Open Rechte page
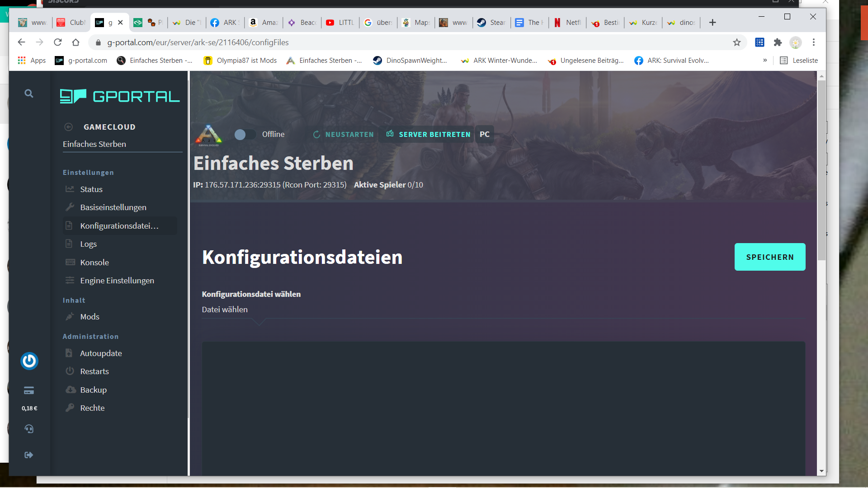The image size is (868, 488). coord(92,408)
